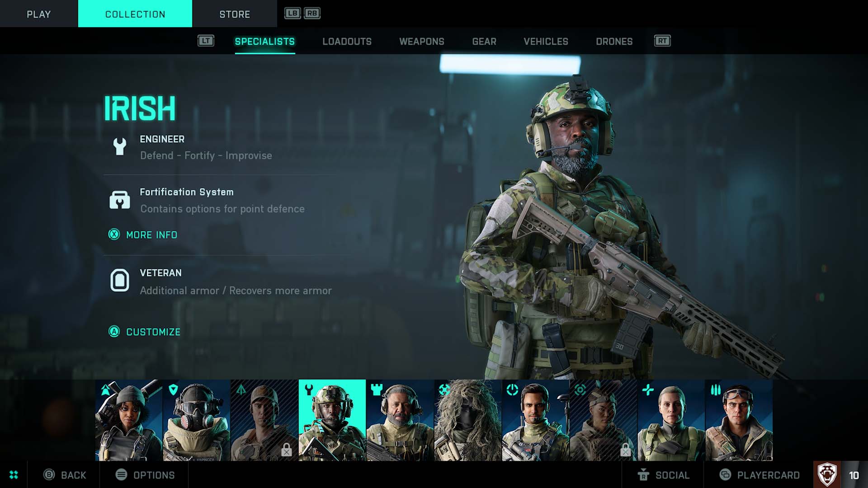This screenshot has width=868, height=488.
Task: Open the Play tab
Action: point(38,14)
